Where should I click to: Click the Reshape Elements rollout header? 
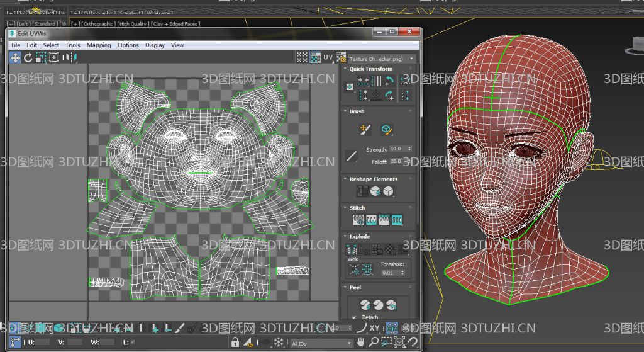(373, 179)
